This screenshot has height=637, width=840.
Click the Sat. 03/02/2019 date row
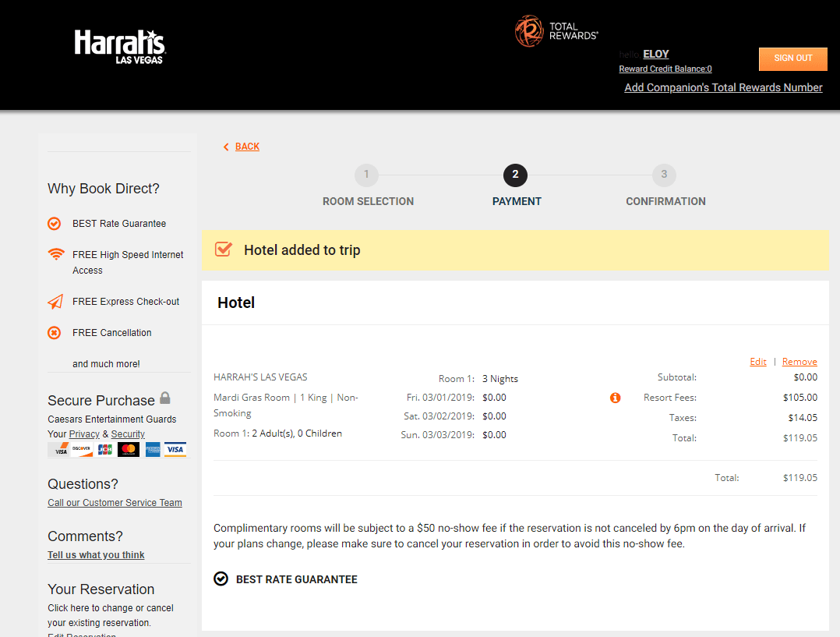pos(454,416)
